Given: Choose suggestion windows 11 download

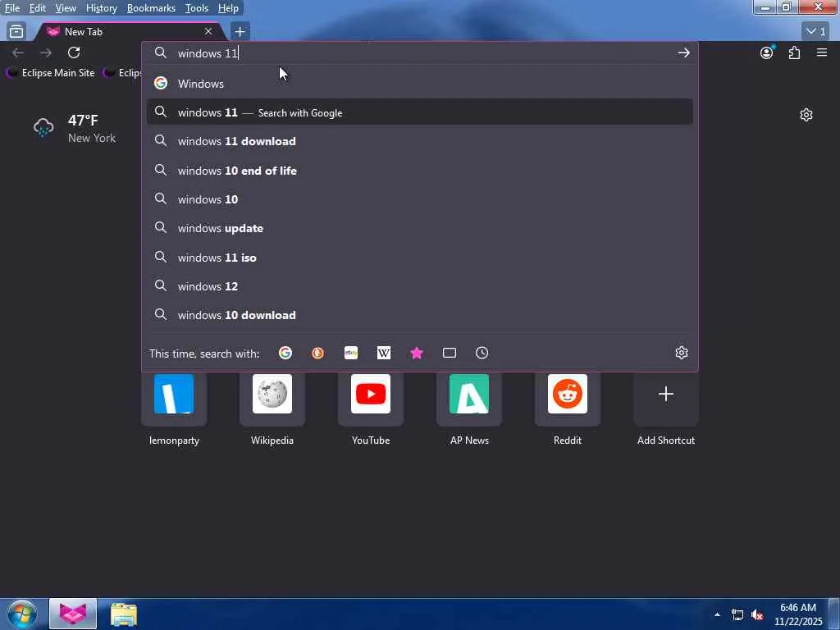Looking at the screenshot, I should pyautogui.click(x=419, y=141).
